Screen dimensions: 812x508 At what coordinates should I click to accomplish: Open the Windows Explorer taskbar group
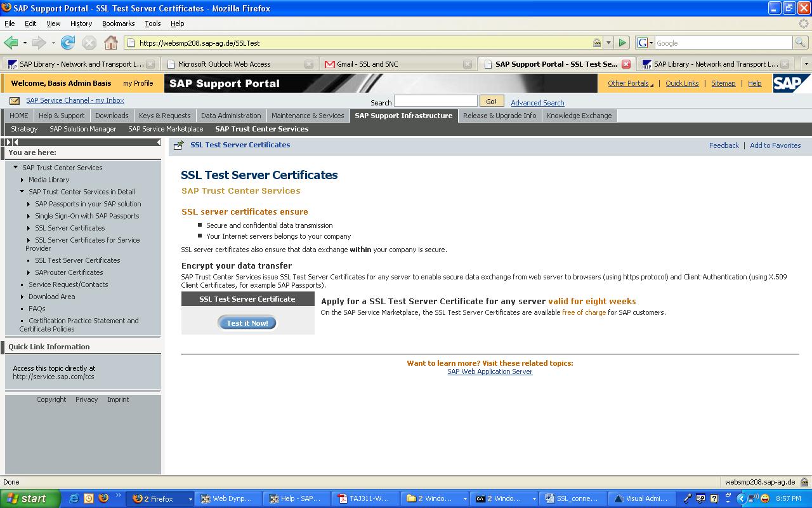(x=436, y=498)
